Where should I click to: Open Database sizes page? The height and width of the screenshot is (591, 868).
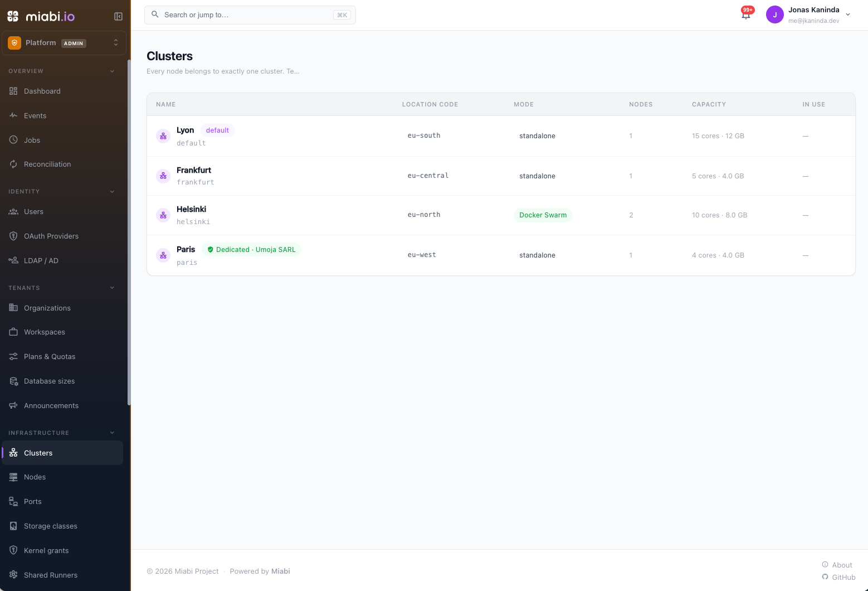62,381
